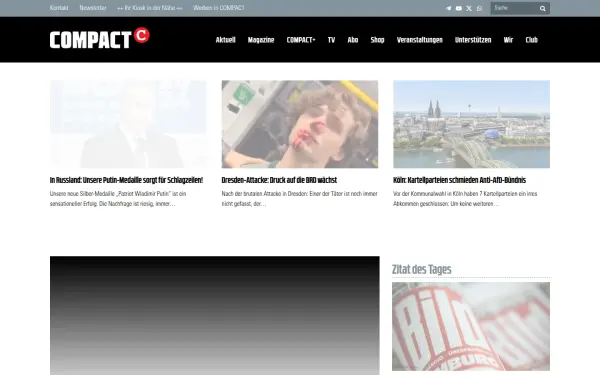Click the large dark featured banner

click(215, 316)
